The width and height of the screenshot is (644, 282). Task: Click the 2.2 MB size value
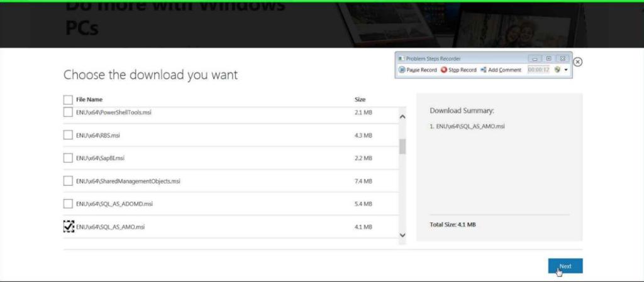(x=363, y=158)
